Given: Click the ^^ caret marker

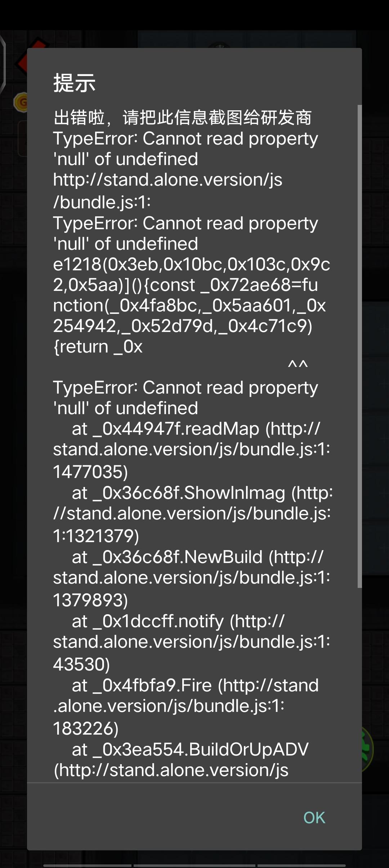Looking at the screenshot, I should [298, 366].
